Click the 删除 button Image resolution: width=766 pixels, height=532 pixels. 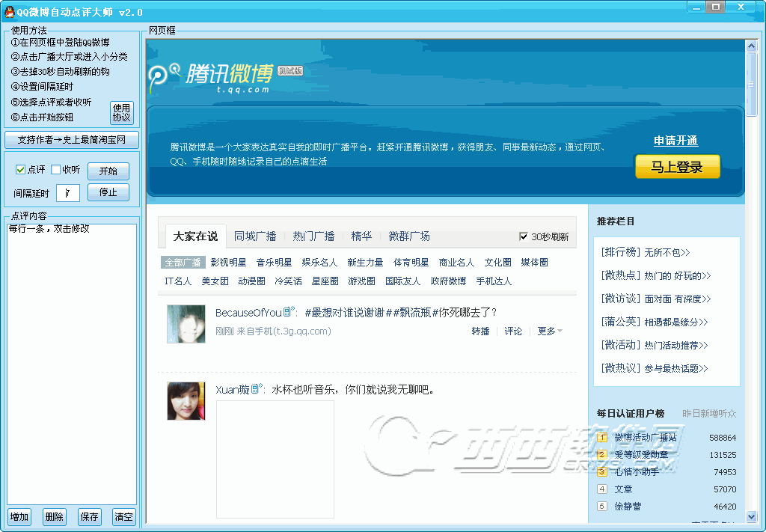(x=55, y=517)
